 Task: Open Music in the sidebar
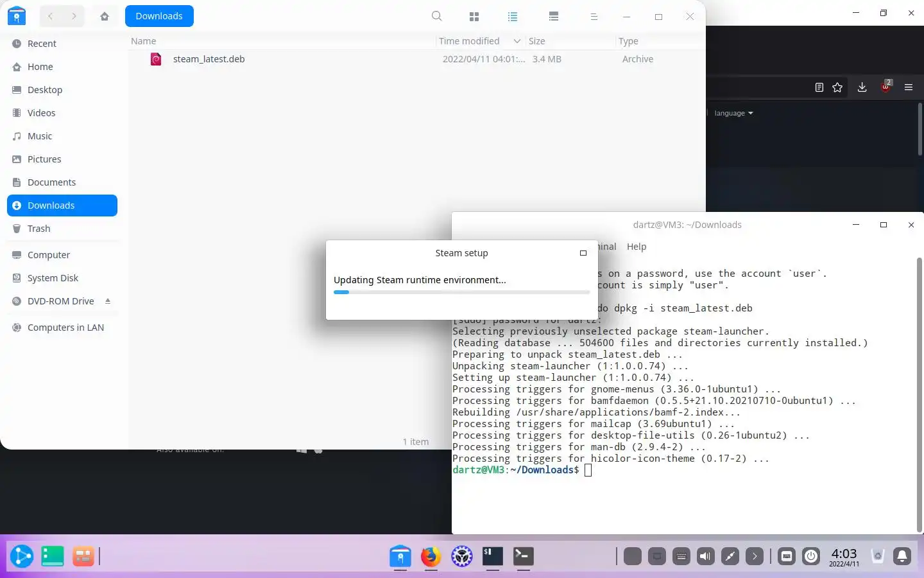(x=62, y=136)
